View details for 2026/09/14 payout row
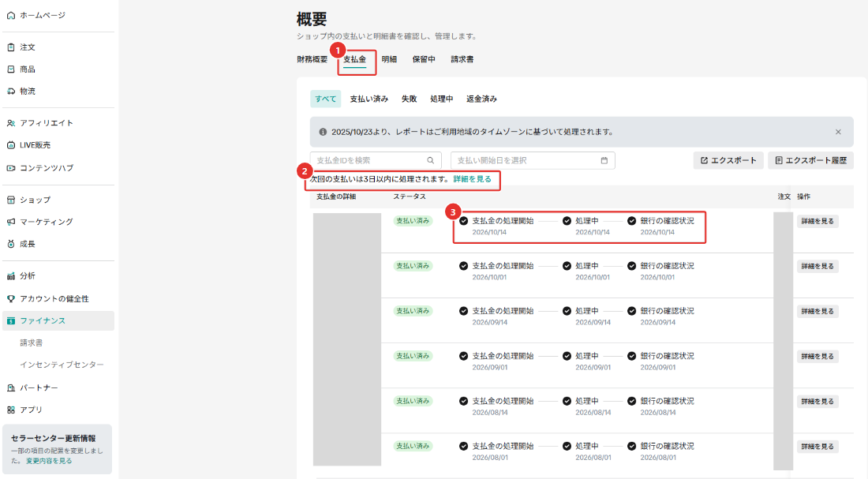 coord(817,311)
